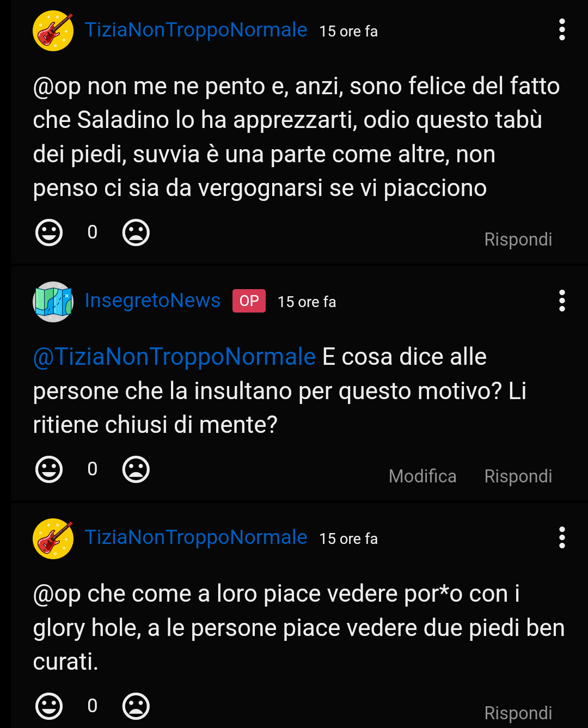This screenshot has height=728, width=588.
Task: Open guitar avatar on last comment
Action: pos(53,539)
